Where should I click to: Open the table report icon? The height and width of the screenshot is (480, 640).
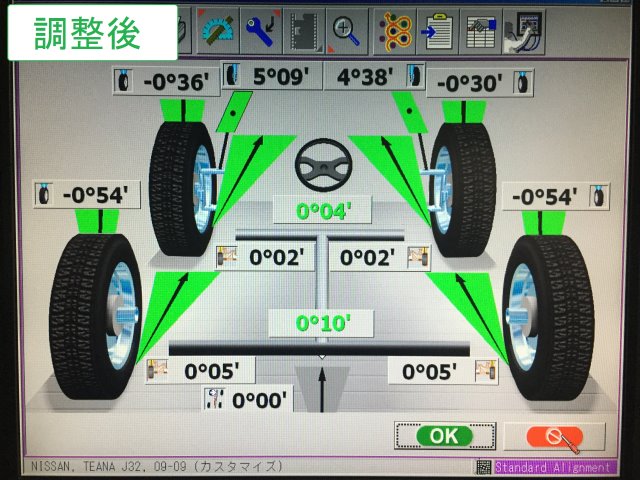point(481,30)
